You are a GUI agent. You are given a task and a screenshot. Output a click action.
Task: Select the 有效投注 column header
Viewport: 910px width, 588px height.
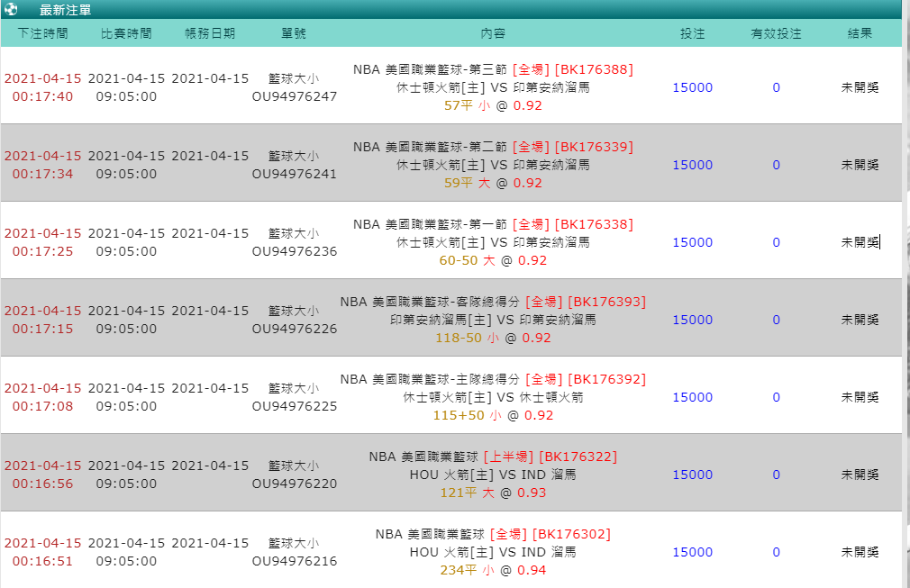(x=776, y=33)
